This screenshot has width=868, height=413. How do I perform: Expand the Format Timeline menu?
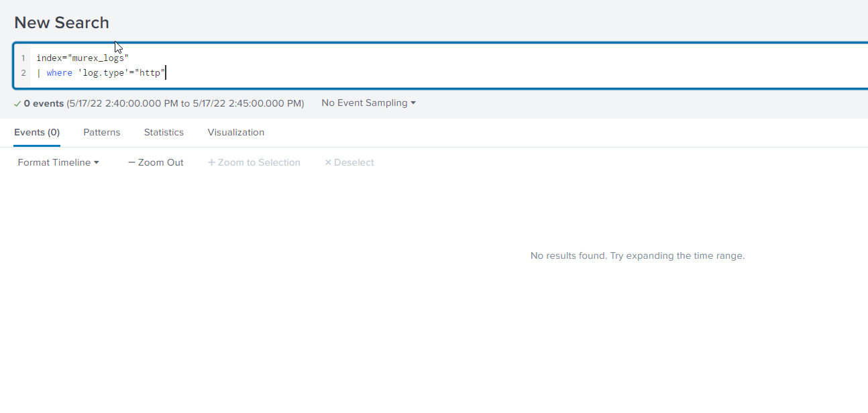coord(58,163)
